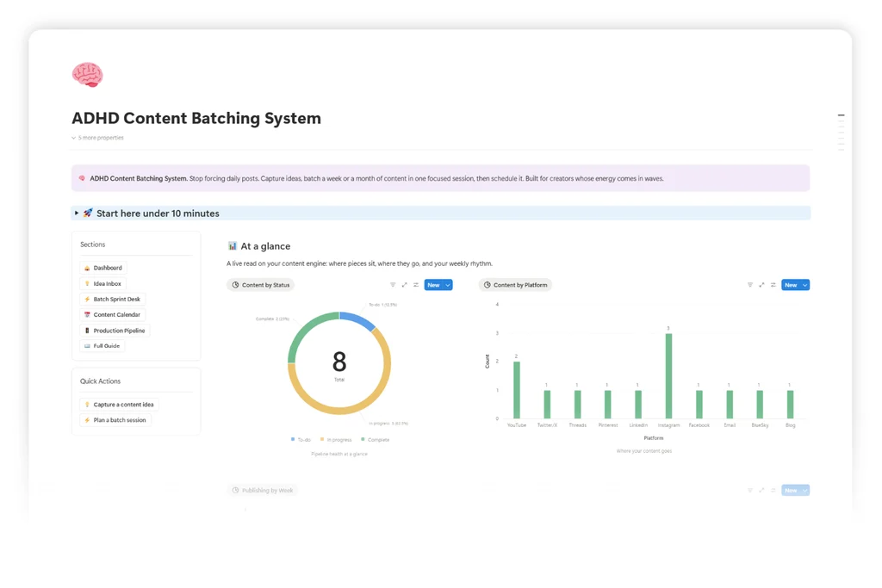Go to Dashboard section
882x588 pixels.
tap(103, 268)
